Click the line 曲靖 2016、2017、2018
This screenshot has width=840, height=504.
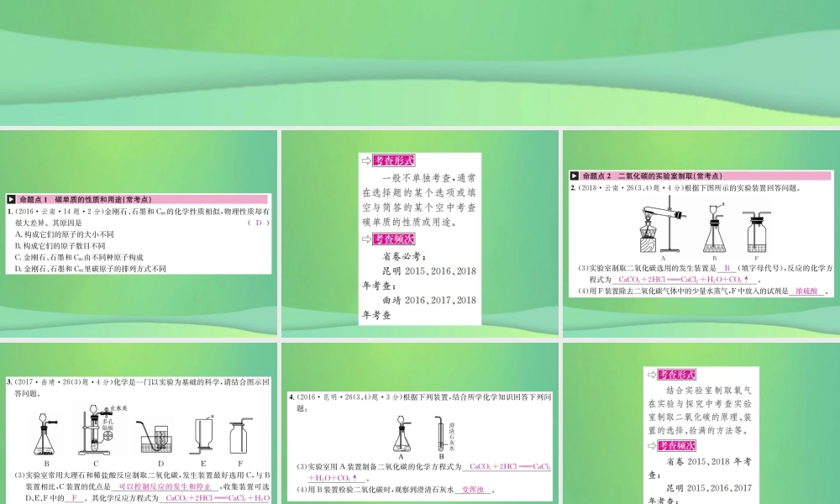(429, 300)
